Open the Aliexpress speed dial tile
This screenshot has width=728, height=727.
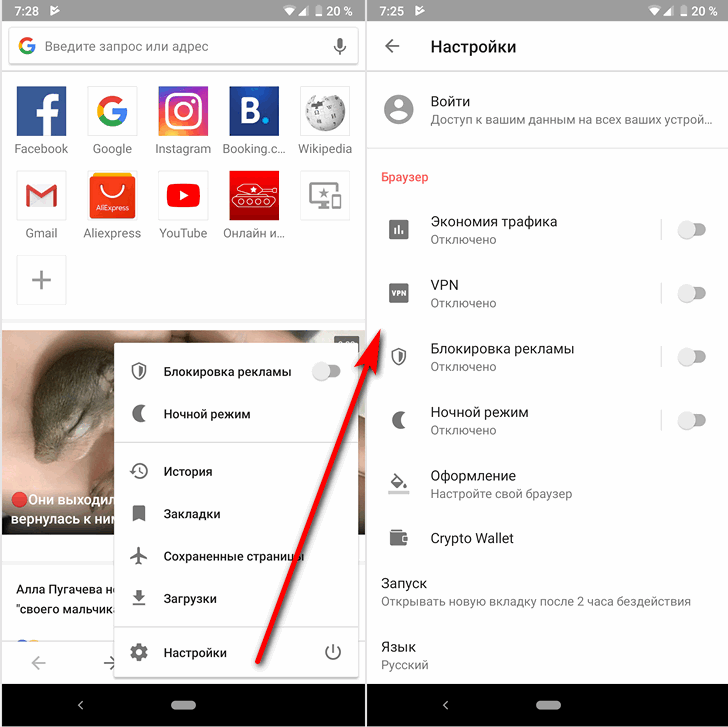pos(112,195)
